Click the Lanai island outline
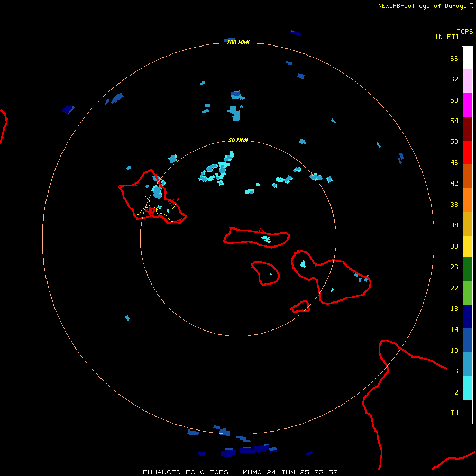 coord(266,273)
